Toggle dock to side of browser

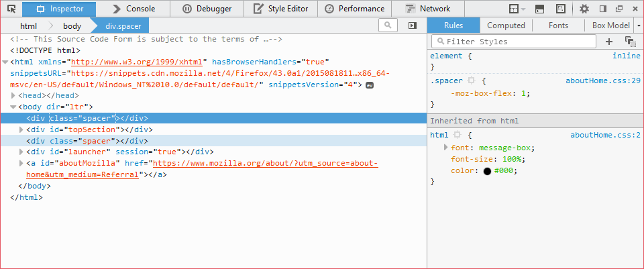[602, 9]
